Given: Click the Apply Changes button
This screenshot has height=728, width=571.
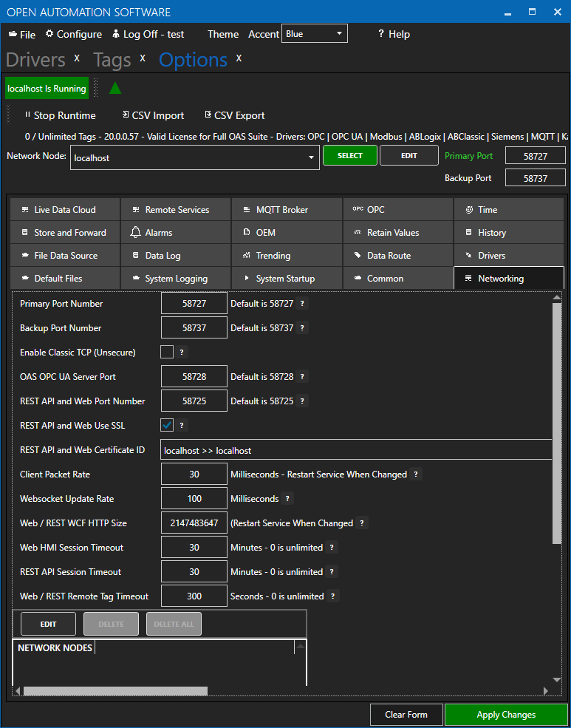Looking at the screenshot, I should click(x=506, y=715).
